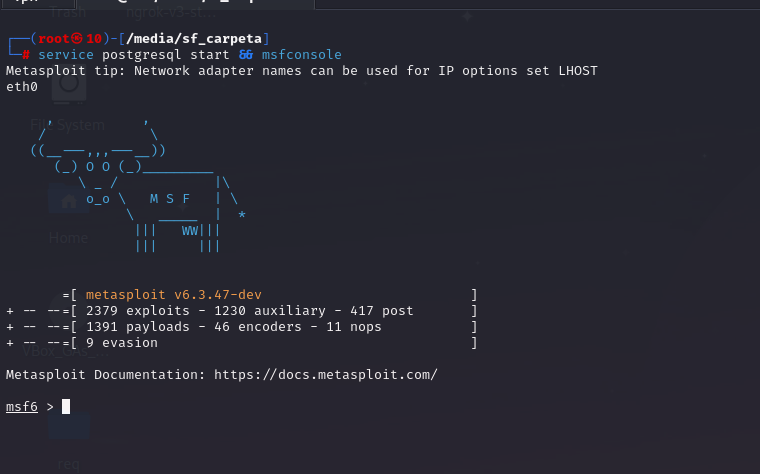The width and height of the screenshot is (760, 474).
Task: Click the 9 evasion count line
Action: click(x=122, y=343)
